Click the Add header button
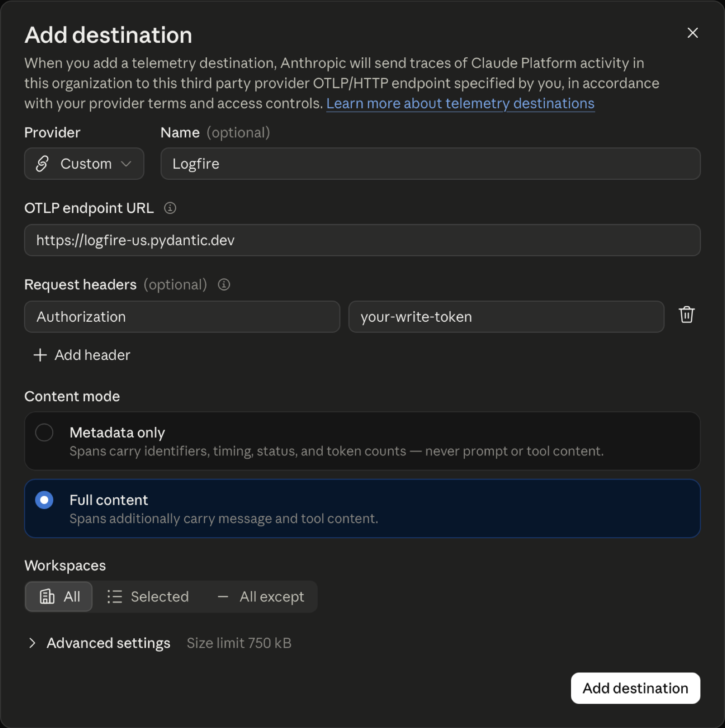 click(x=82, y=355)
